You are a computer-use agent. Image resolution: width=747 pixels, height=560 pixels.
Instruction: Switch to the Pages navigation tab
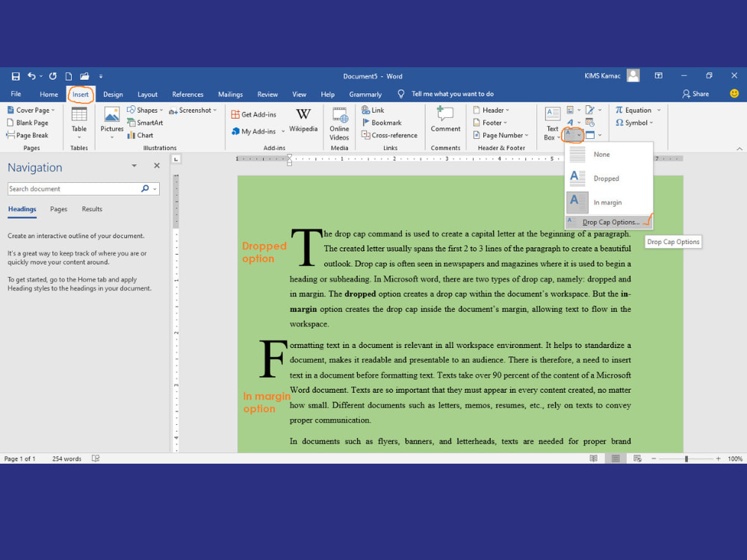[58, 209]
